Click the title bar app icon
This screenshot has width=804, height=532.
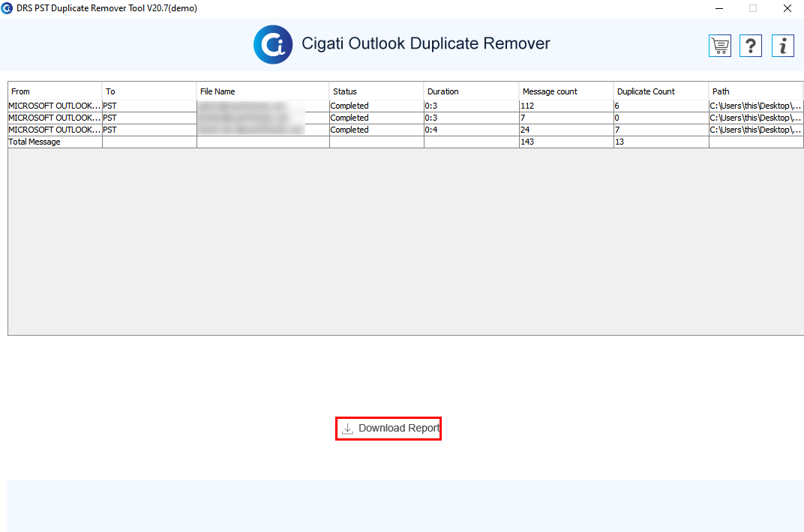click(7, 8)
